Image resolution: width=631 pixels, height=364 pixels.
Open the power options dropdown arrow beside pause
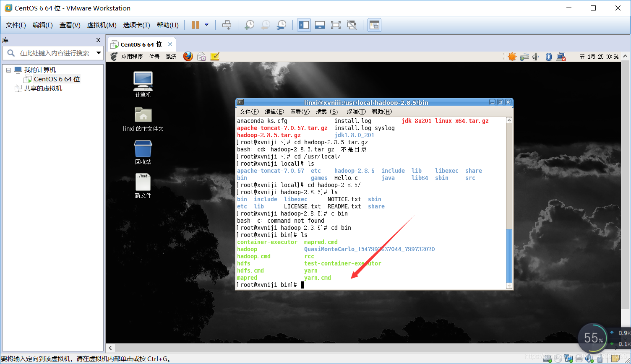coord(206,25)
